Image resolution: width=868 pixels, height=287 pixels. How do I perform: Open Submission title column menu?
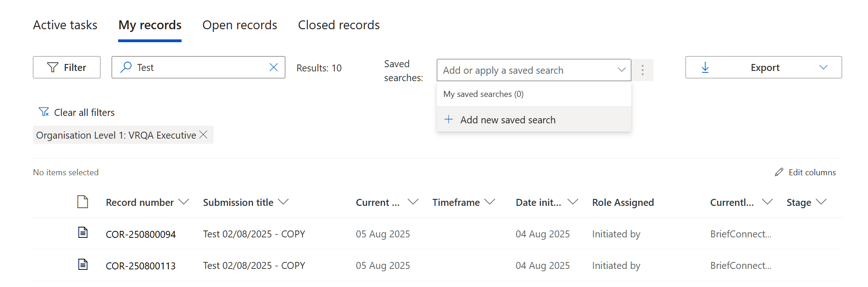click(x=283, y=202)
